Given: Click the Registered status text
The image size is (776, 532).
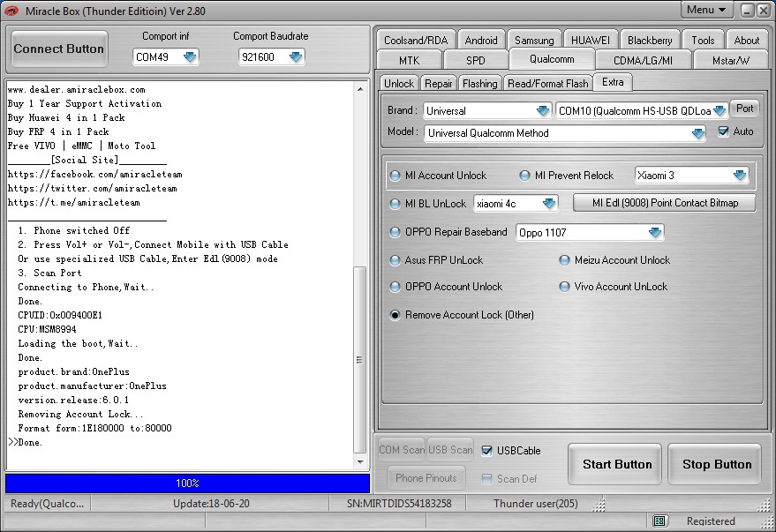Looking at the screenshot, I should (711, 521).
